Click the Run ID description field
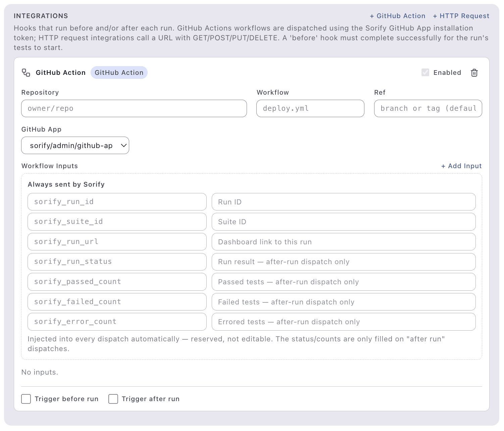This screenshot has height=431, width=504. coord(344,202)
